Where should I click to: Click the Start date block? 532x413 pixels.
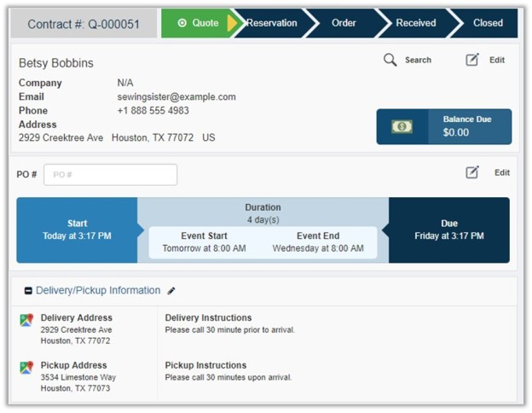77,230
